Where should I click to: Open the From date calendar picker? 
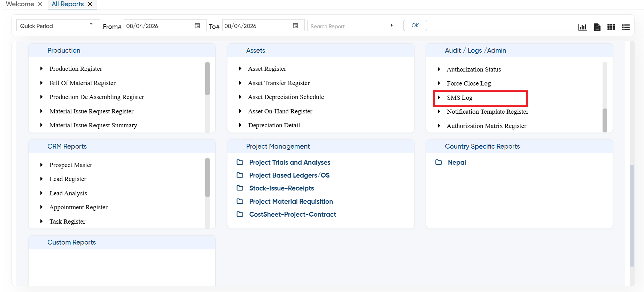coord(197,25)
